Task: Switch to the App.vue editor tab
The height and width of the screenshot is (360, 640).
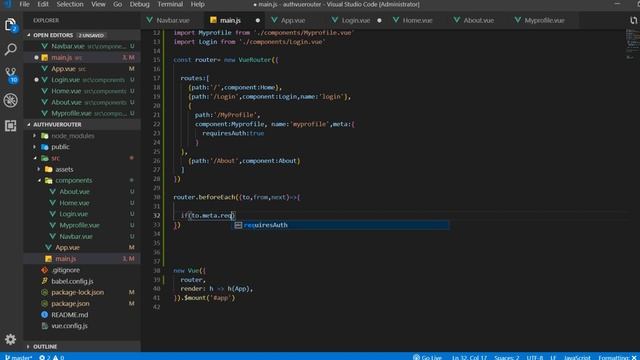Action: click(x=293, y=20)
